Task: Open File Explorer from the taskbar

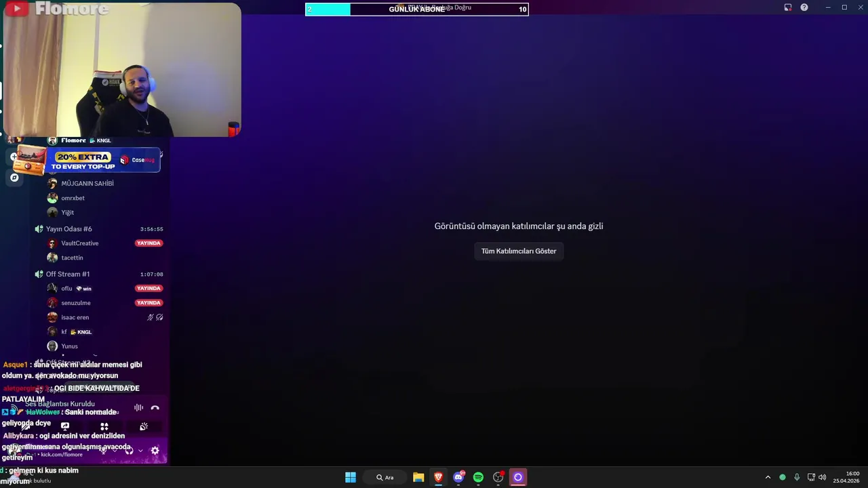Action: (418, 477)
